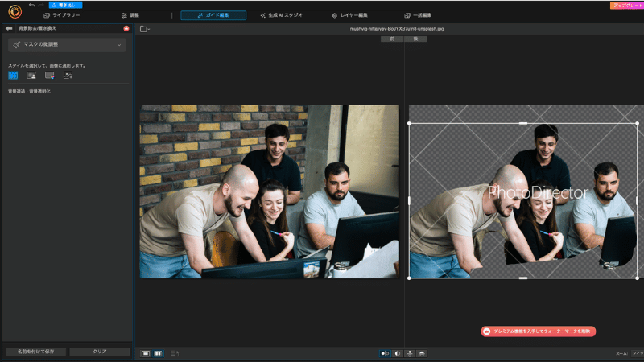Select the transparent background style icon
The image size is (644, 362).
click(x=13, y=76)
